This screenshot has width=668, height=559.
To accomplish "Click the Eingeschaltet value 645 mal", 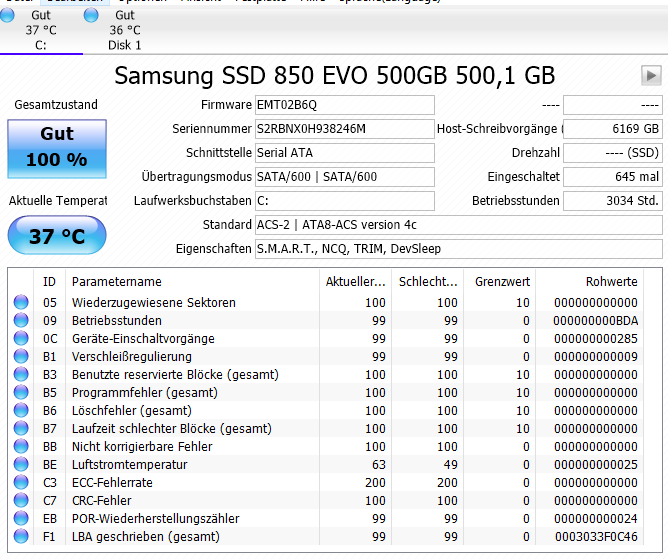I will click(x=613, y=176).
